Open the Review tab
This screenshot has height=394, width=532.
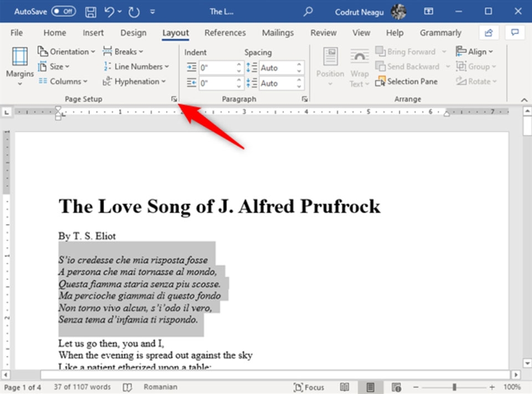(323, 33)
